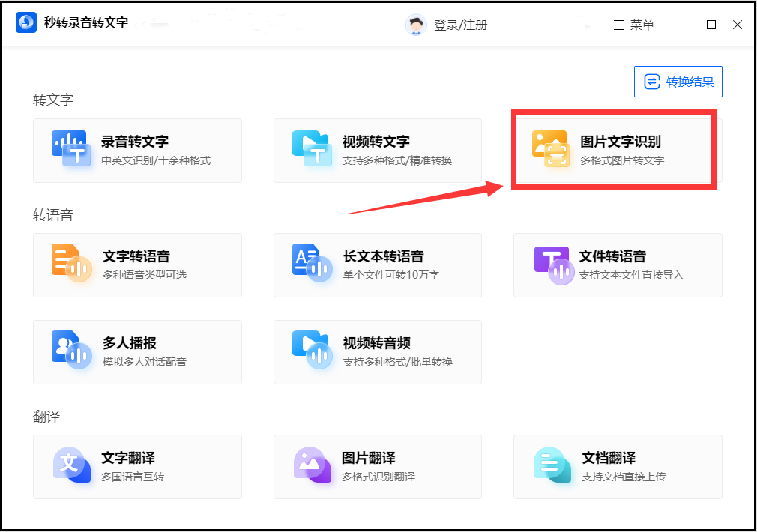The image size is (757, 532).
Task: Click the user avatar icon
Action: coord(416,25)
